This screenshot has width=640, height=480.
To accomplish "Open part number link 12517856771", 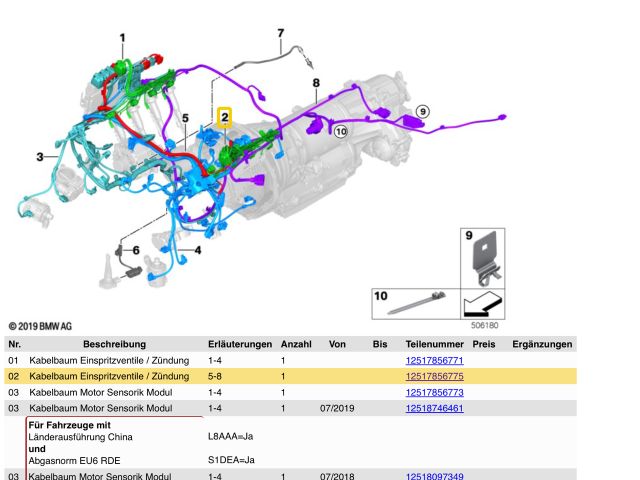I will tap(434, 360).
